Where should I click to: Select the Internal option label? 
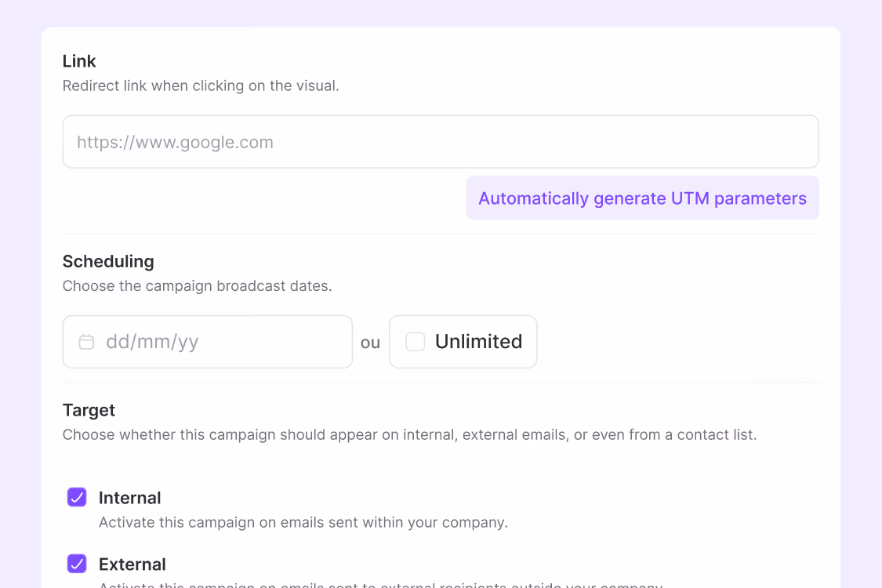coord(130,498)
